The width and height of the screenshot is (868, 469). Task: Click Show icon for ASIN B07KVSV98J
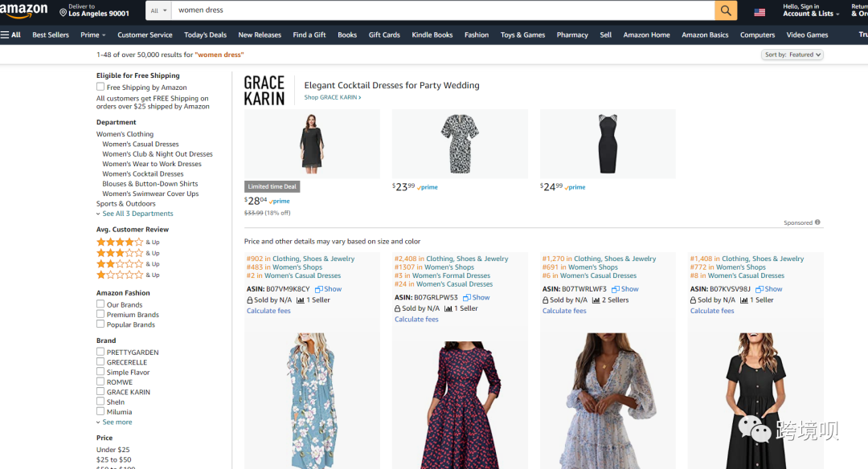(x=759, y=289)
